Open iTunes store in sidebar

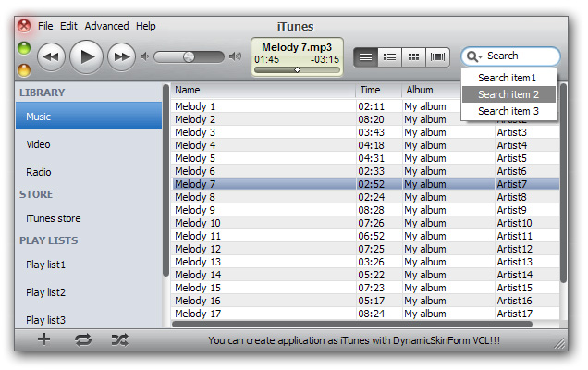click(89, 218)
